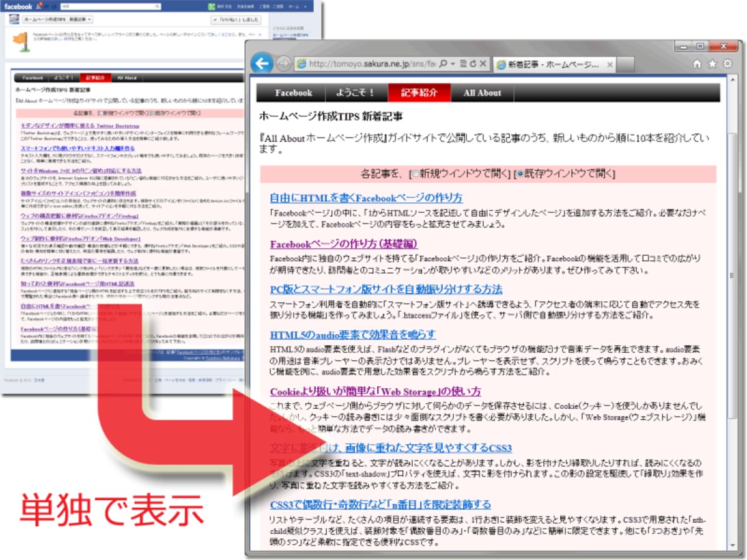Open friend requests icon with red badge
747x560 pixels.
[x=39, y=6]
